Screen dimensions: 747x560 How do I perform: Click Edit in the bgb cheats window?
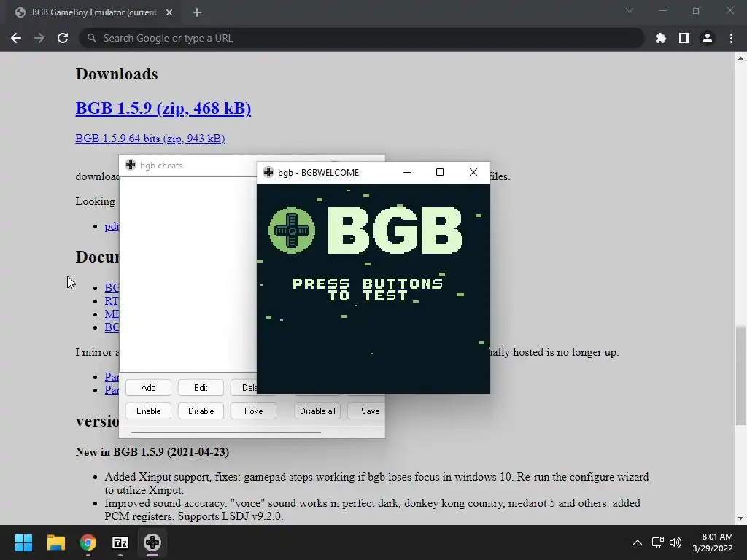coord(201,388)
